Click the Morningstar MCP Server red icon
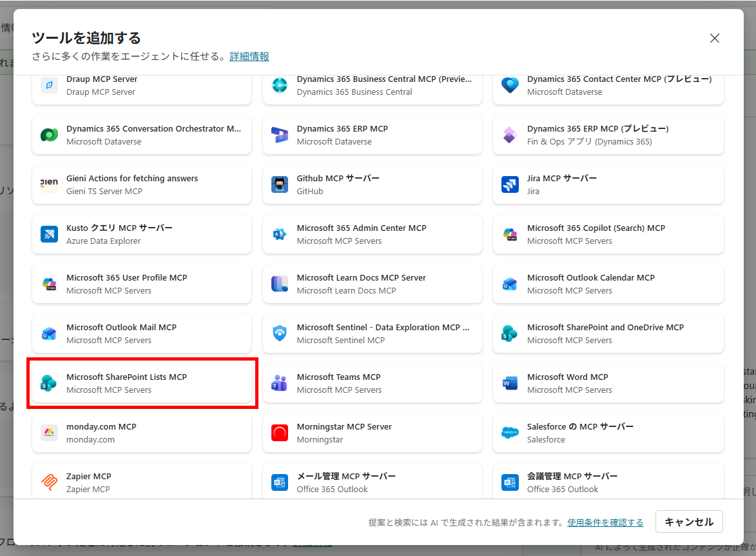The height and width of the screenshot is (556, 756). click(280, 433)
